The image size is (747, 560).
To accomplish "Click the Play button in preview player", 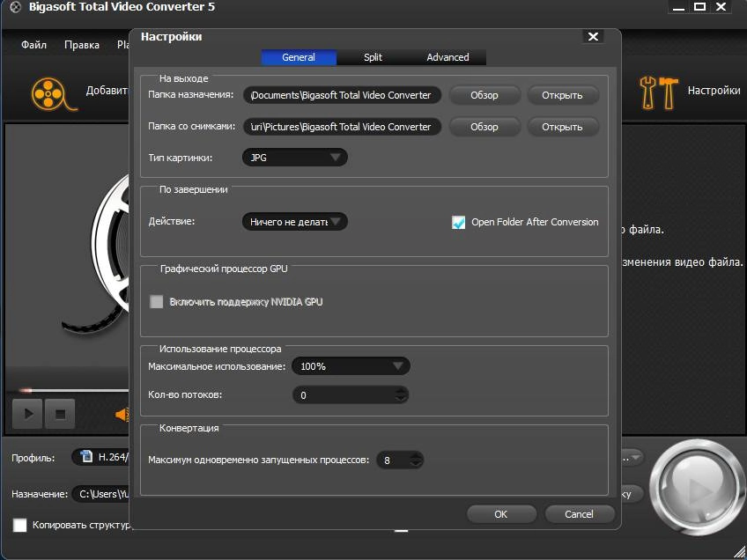I will pyautogui.click(x=27, y=413).
